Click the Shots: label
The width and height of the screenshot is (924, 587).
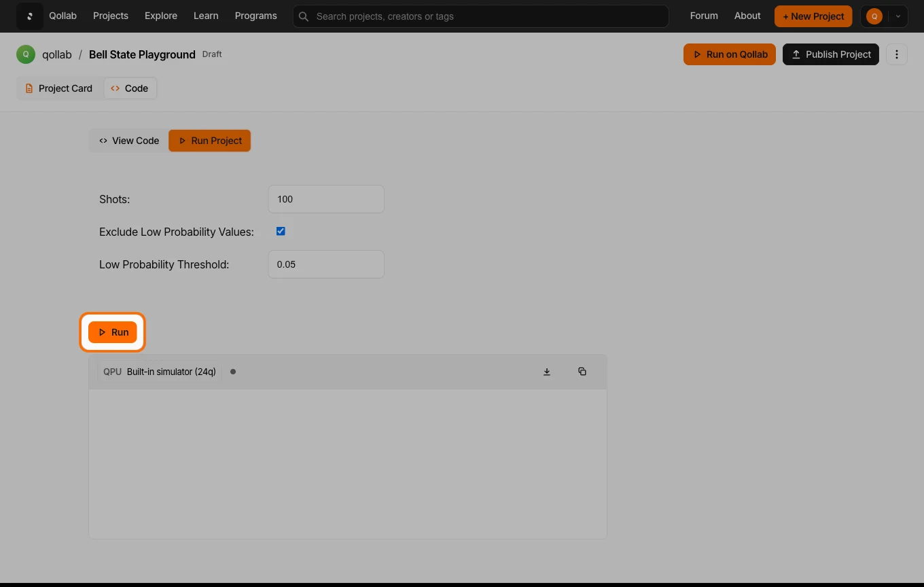click(x=114, y=199)
